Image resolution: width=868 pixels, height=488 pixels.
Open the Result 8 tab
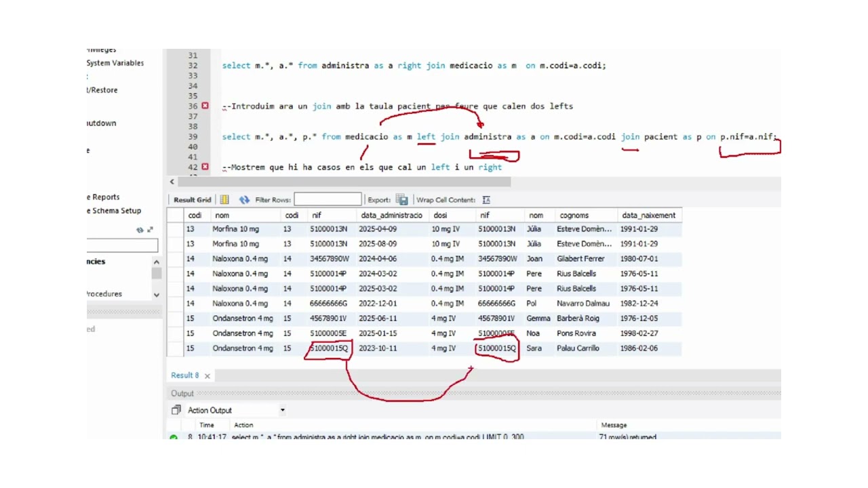point(184,375)
